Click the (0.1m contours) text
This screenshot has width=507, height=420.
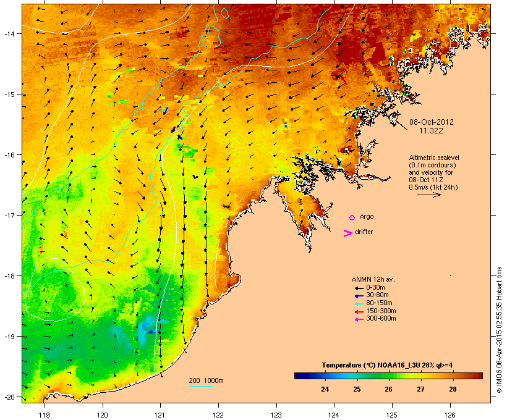pos(432,165)
